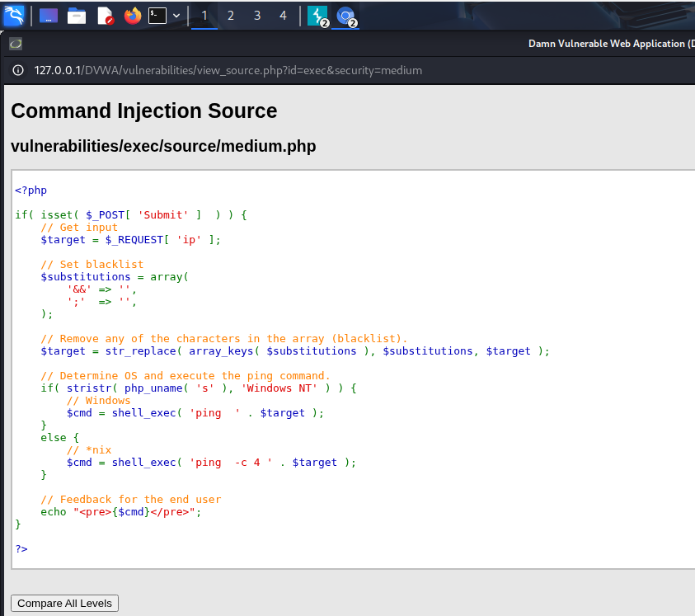Click the Compare All Levels button
The image size is (695, 616).
point(64,603)
